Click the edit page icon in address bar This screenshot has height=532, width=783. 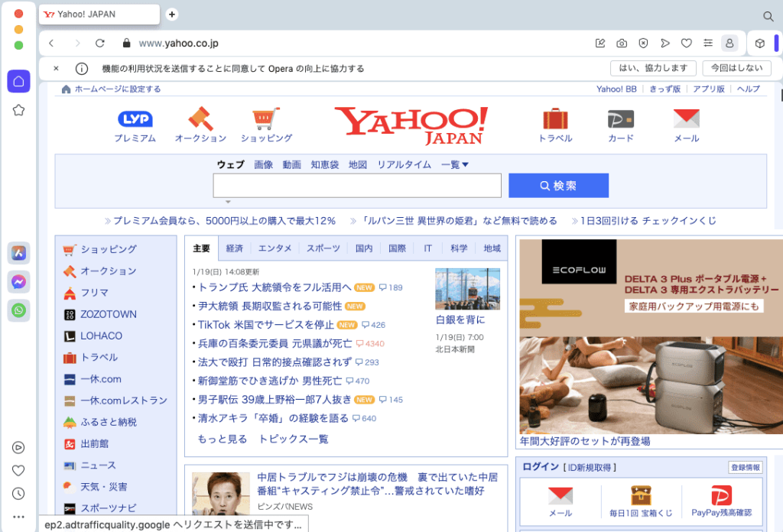click(600, 44)
